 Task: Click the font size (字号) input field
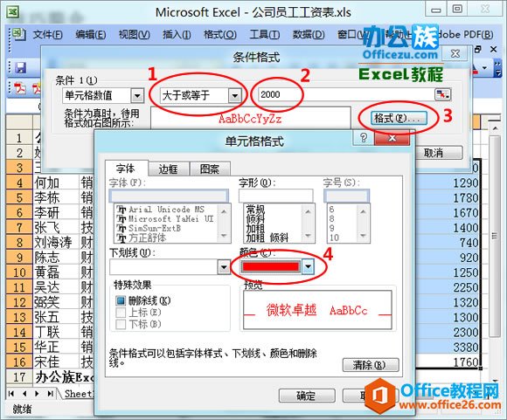pos(346,196)
